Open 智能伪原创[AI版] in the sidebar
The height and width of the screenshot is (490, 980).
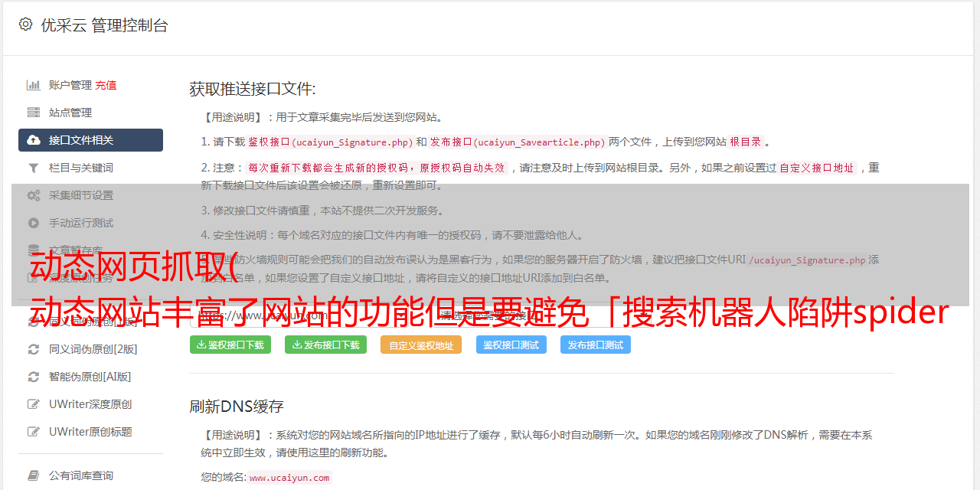point(90,377)
